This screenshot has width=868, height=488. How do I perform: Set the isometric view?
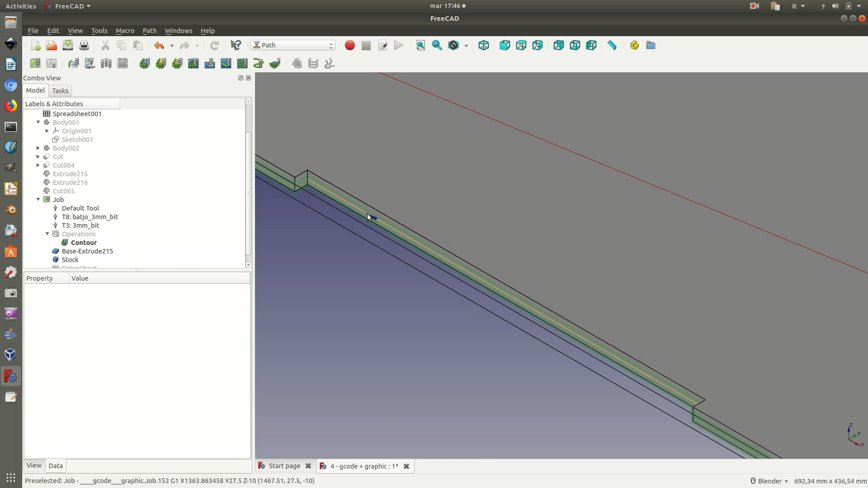click(x=484, y=45)
